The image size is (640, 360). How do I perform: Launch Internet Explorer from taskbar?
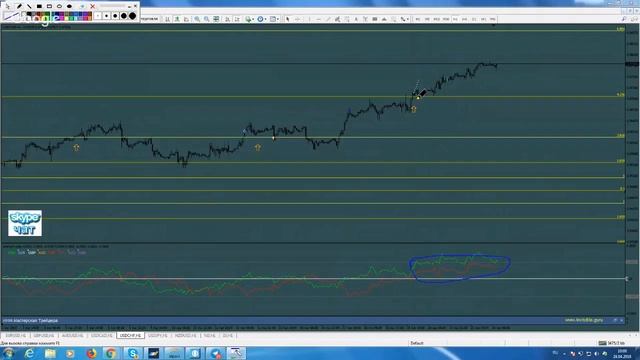[29, 353]
